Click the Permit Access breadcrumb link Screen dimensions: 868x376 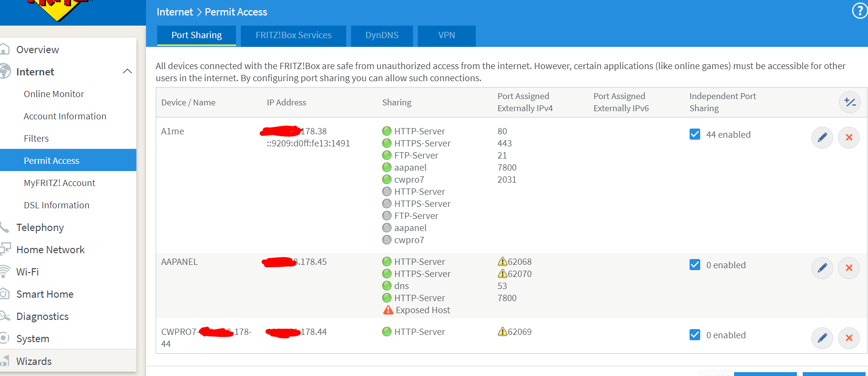[x=236, y=12]
